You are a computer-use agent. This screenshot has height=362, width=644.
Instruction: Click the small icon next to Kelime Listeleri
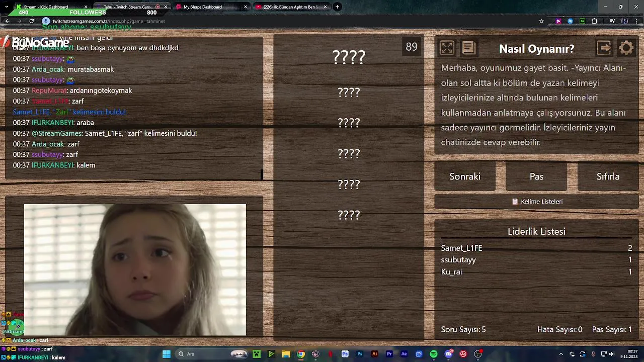tap(515, 202)
